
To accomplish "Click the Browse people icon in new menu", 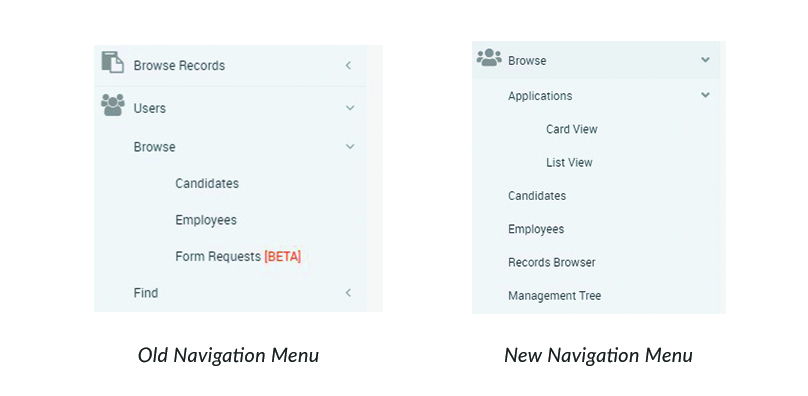I will pyautogui.click(x=489, y=57).
